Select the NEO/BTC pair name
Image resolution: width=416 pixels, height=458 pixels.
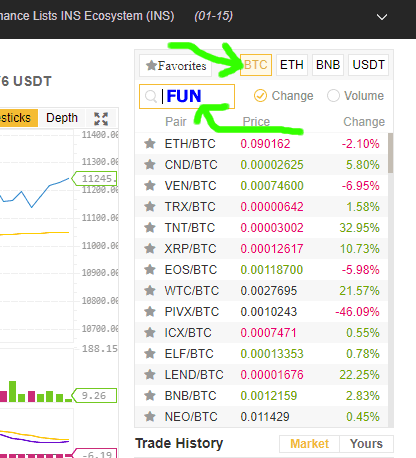(191, 417)
